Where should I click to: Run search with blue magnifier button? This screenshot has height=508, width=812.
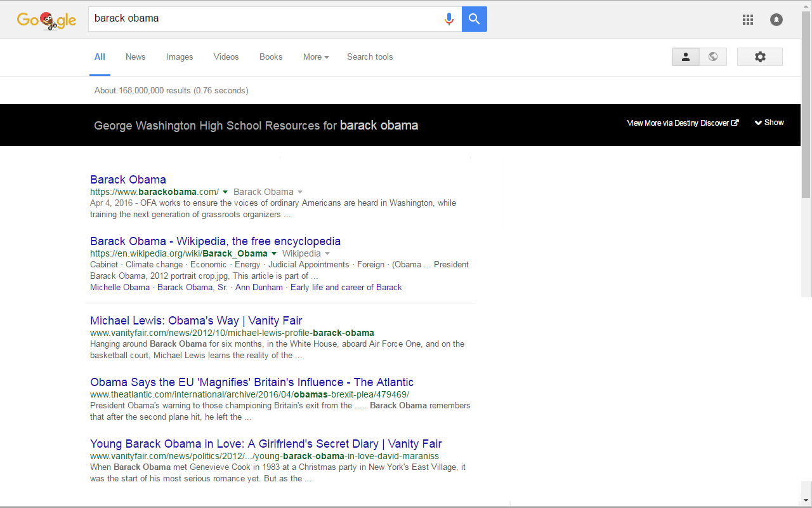point(475,19)
